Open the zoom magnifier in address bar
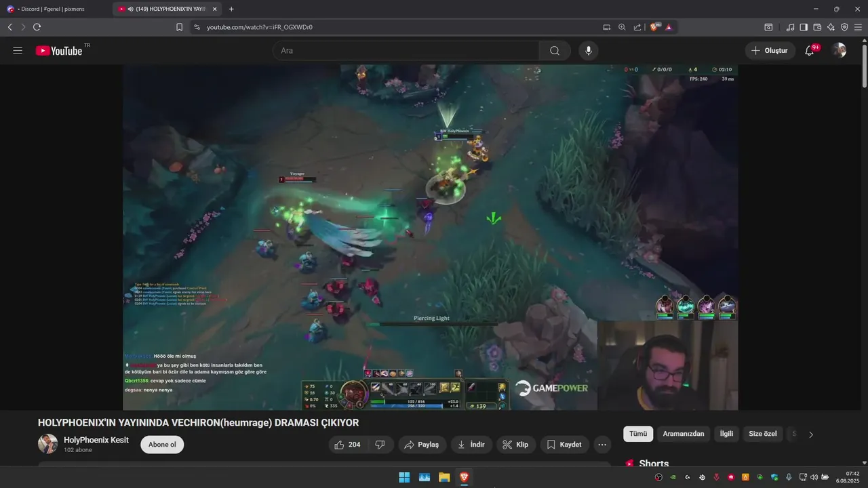 pyautogui.click(x=622, y=27)
